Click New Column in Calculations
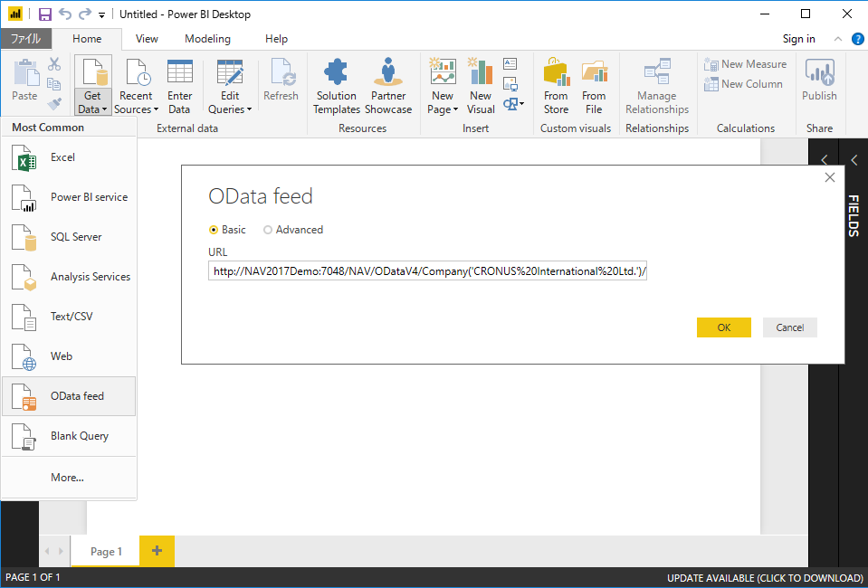The height and width of the screenshot is (588, 868). pos(743,84)
